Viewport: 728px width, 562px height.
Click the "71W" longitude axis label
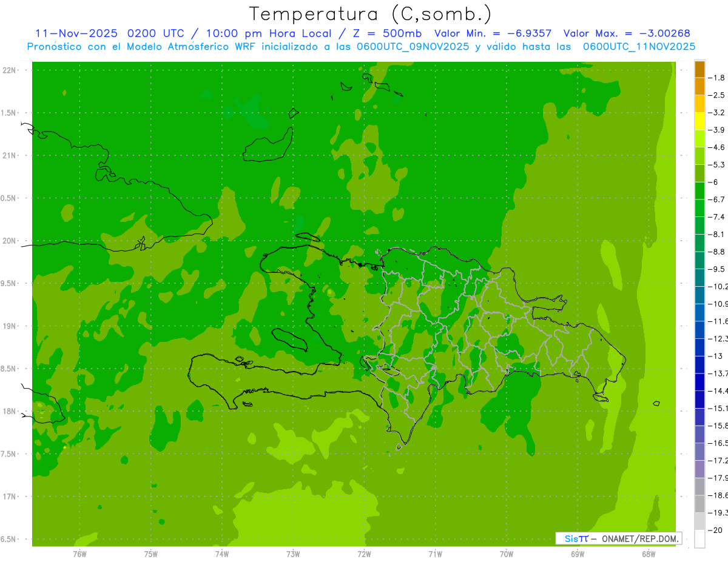tap(436, 554)
